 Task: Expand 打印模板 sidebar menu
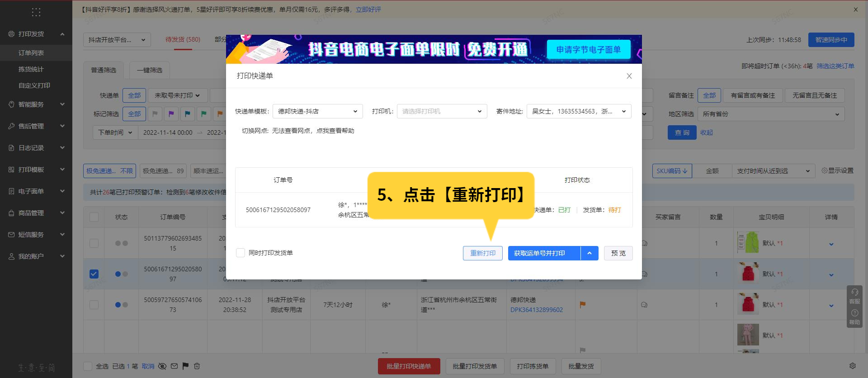coord(36,170)
